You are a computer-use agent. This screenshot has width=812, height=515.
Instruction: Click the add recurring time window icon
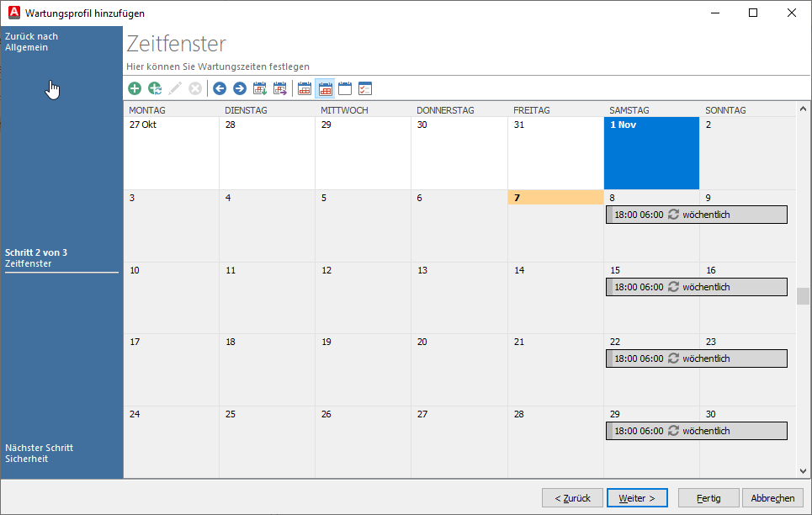pos(155,88)
